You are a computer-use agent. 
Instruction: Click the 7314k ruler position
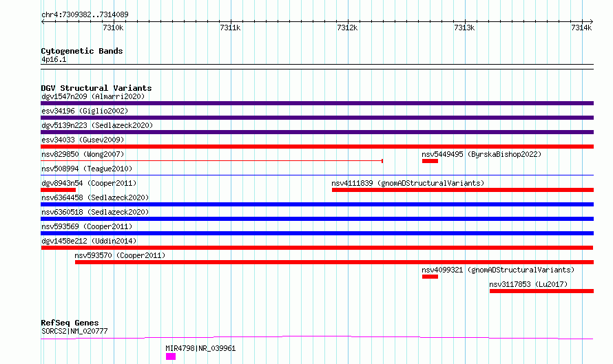click(581, 28)
